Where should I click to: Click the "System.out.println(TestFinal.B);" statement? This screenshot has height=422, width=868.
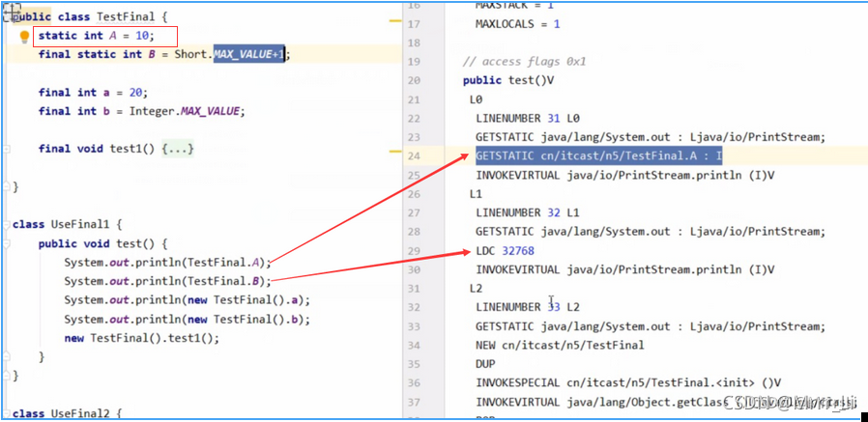[x=168, y=281]
